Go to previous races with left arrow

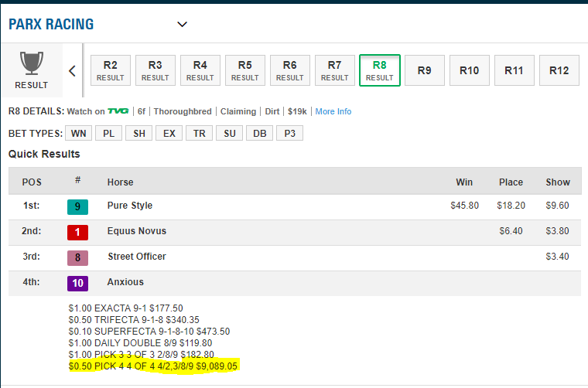[73, 71]
